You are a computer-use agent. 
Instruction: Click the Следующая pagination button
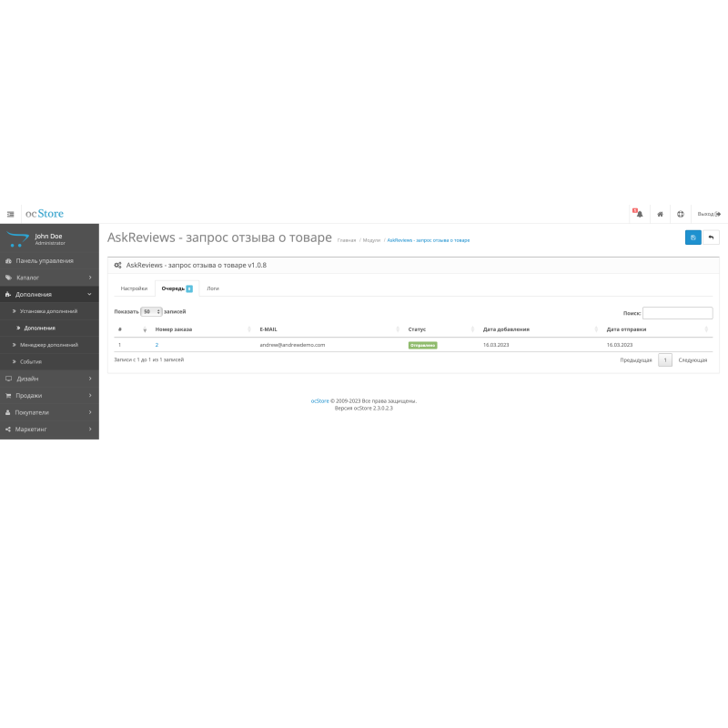point(693,360)
